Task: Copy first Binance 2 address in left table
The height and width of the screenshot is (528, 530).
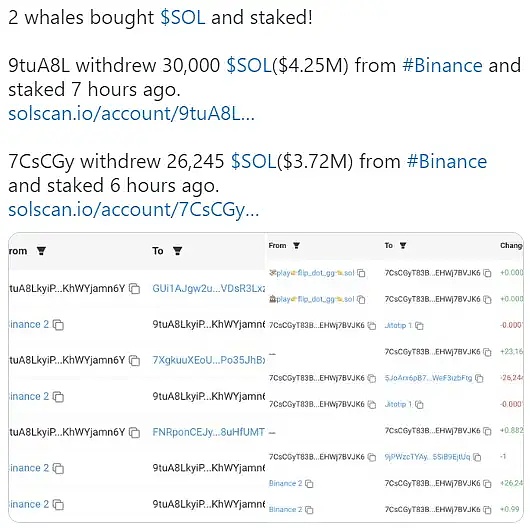Action: pyautogui.click(x=58, y=325)
